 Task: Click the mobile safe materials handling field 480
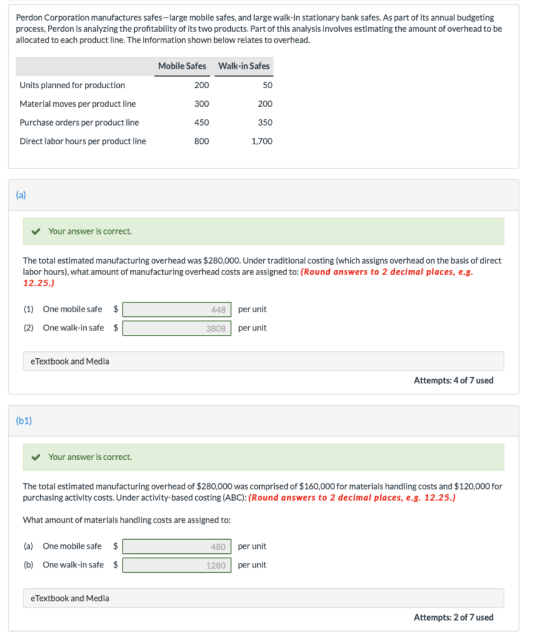(177, 547)
